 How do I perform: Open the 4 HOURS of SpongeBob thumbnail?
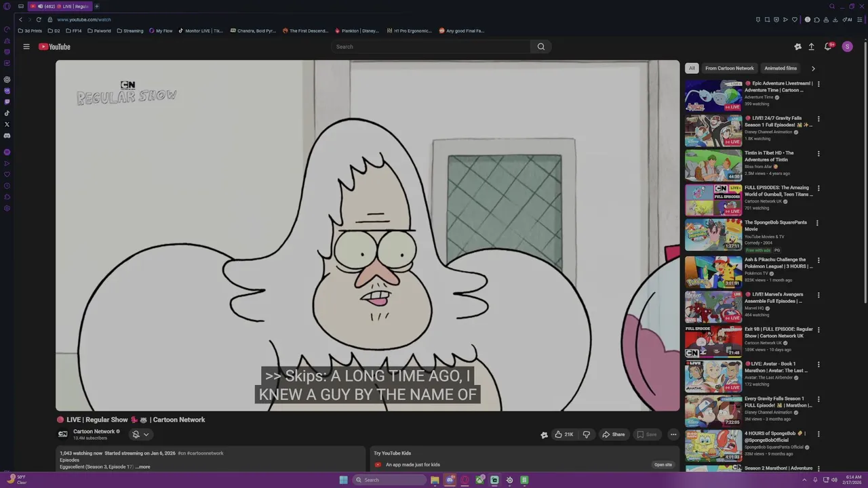tap(713, 446)
